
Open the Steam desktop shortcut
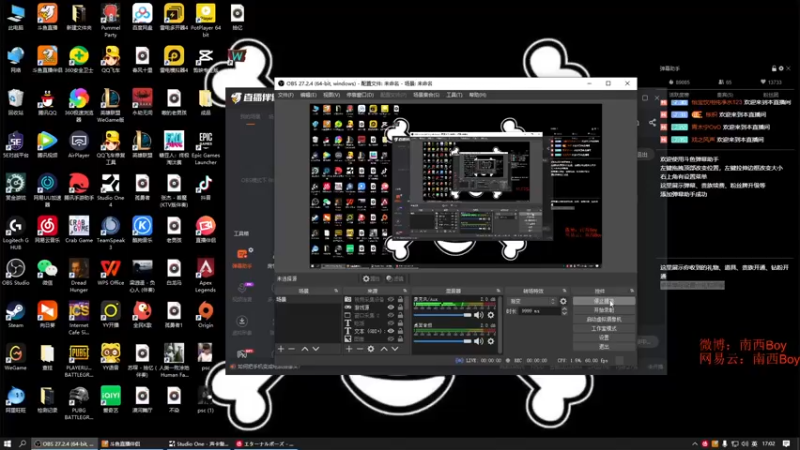15,314
